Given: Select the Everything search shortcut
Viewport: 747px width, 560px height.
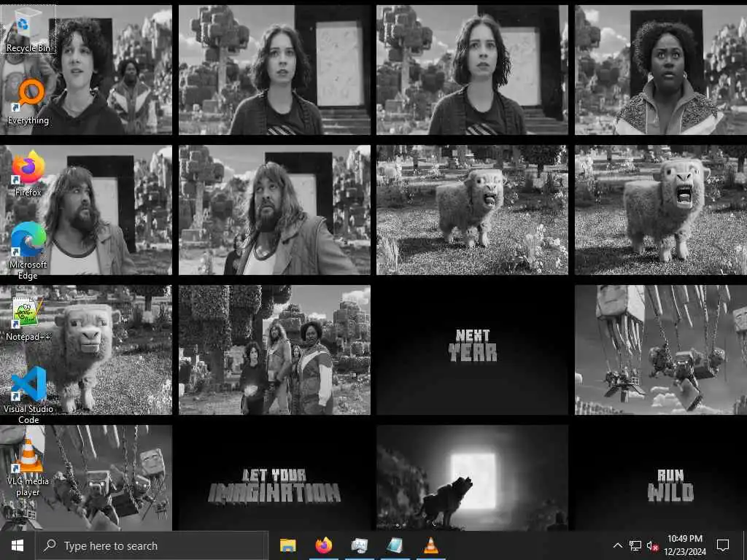Looking at the screenshot, I should (28, 102).
